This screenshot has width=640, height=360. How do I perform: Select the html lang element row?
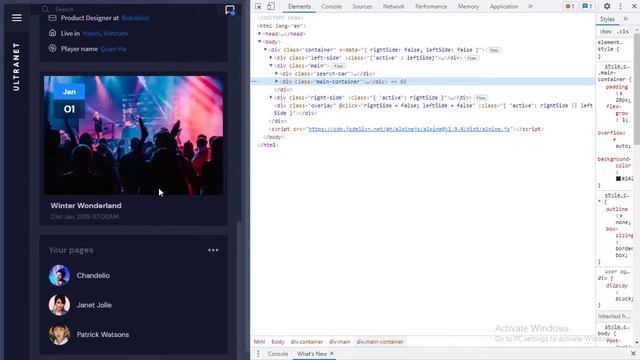coord(423,26)
